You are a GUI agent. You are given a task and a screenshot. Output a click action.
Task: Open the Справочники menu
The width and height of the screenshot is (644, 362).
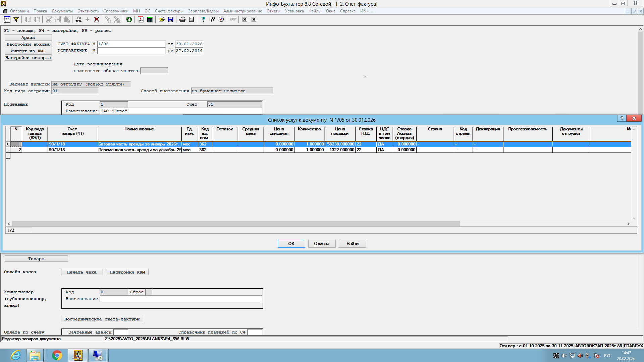116,11
